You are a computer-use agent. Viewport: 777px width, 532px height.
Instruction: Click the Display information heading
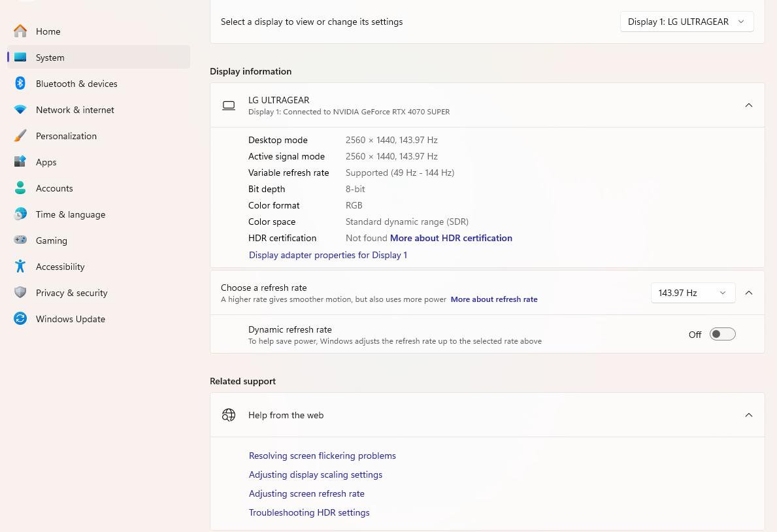251,71
